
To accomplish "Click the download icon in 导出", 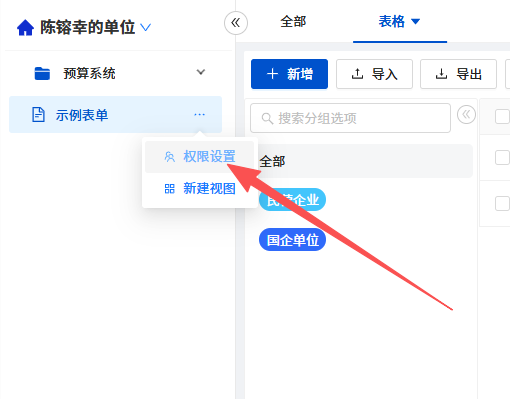I will click(x=441, y=74).
